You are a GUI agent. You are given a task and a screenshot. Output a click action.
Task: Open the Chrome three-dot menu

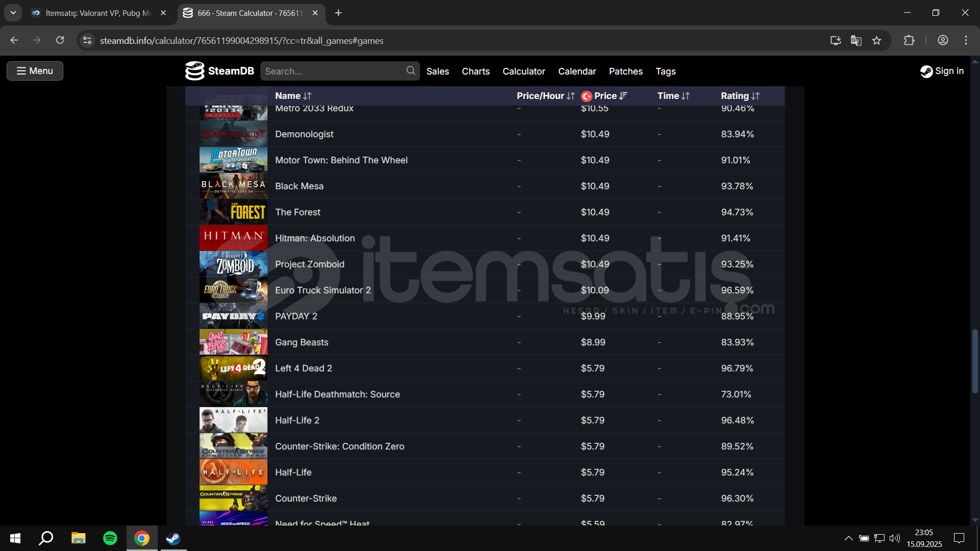click(966, 40)
